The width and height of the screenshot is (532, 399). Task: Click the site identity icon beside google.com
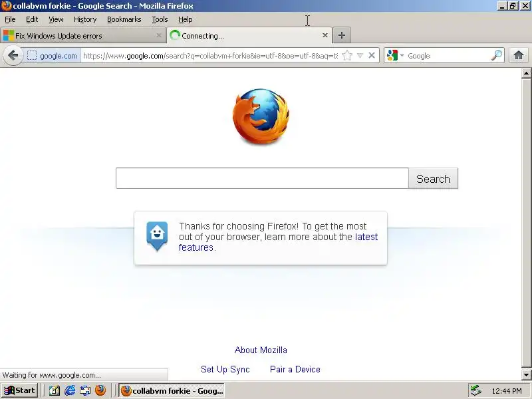(x=31, y=56)
